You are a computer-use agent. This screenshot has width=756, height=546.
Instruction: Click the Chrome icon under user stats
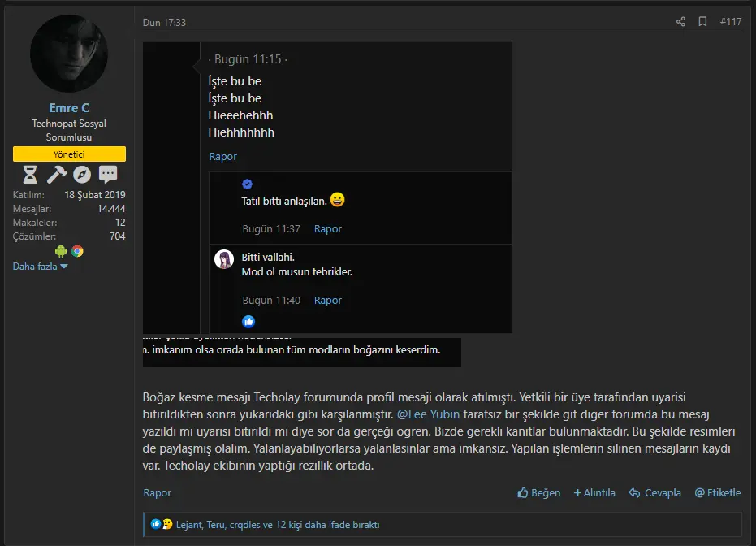[77, 251]
